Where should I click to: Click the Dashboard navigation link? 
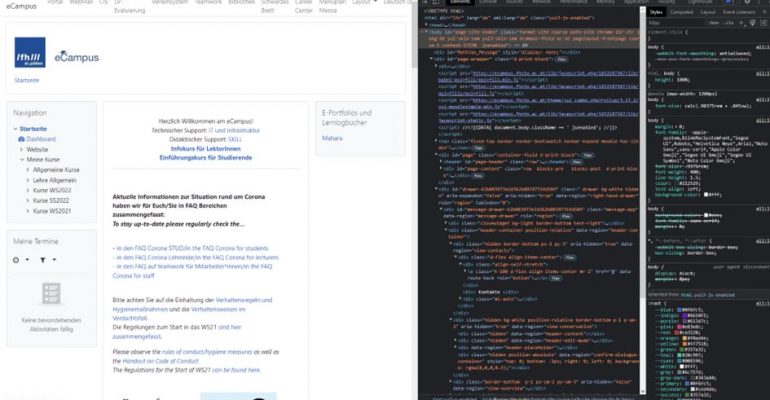[x=41, y=139]
